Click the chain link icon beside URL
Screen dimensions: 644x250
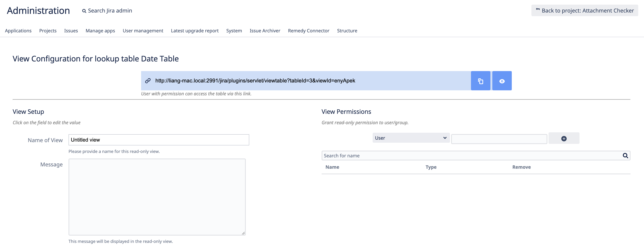point(148,81)
